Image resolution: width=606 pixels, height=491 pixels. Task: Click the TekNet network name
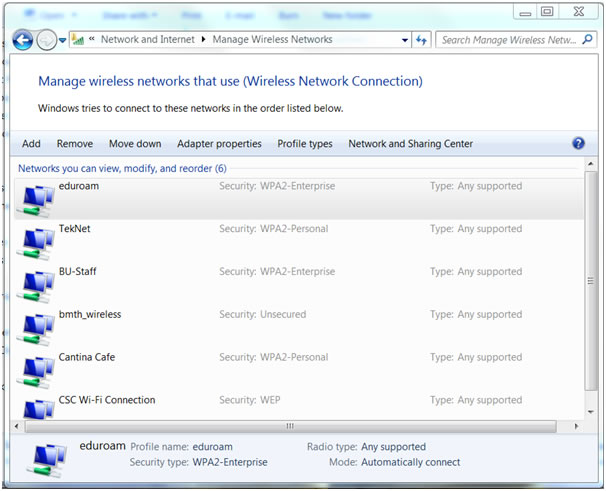coord(75,229)
